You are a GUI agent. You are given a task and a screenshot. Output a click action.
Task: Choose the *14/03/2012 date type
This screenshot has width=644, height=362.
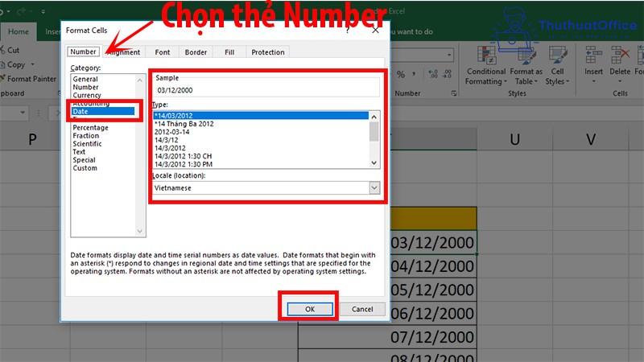pos(261,116)
